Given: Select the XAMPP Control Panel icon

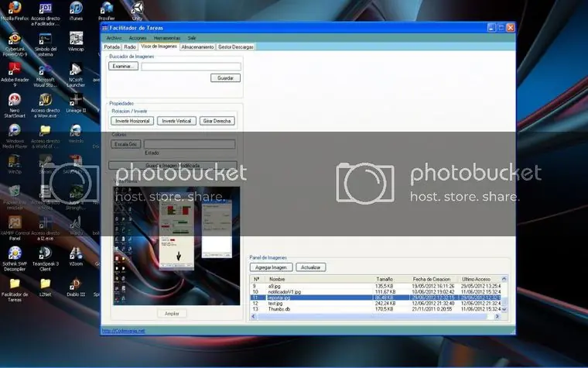Looking at the screenshot, I should (15, 228).
